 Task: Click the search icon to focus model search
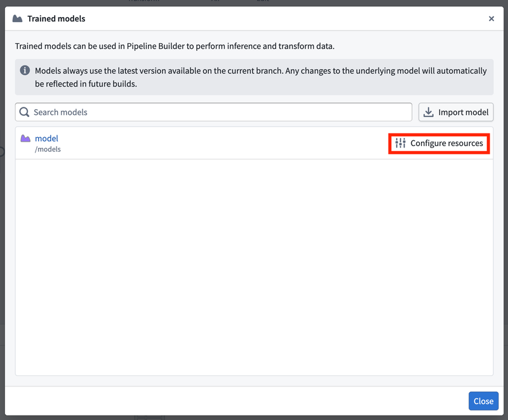tap(23, 112)
